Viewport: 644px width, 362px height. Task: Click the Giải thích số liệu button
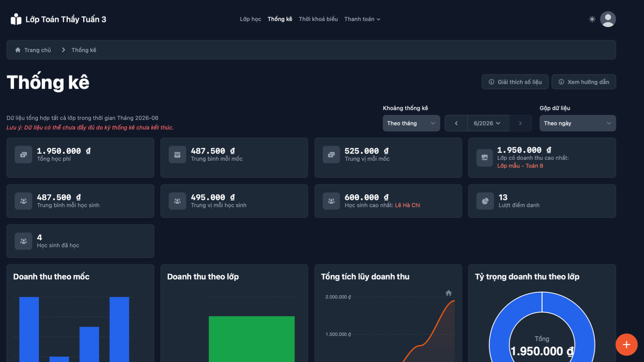(x=515, y=82)
